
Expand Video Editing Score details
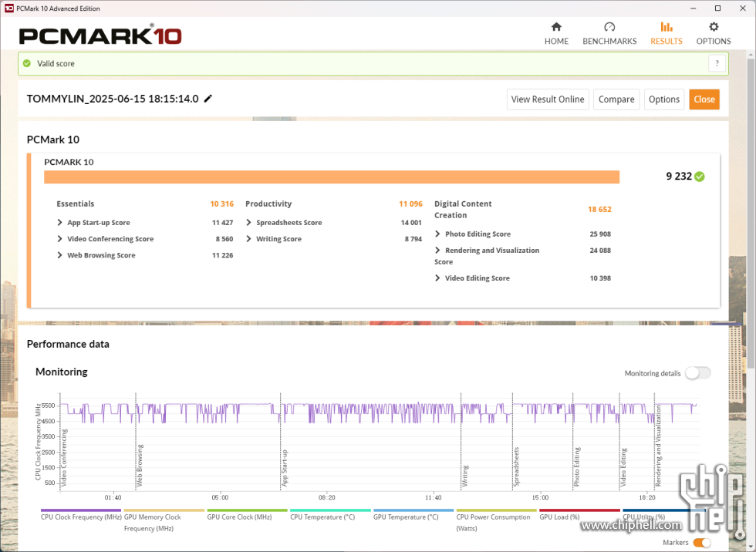tap(438, 278)
